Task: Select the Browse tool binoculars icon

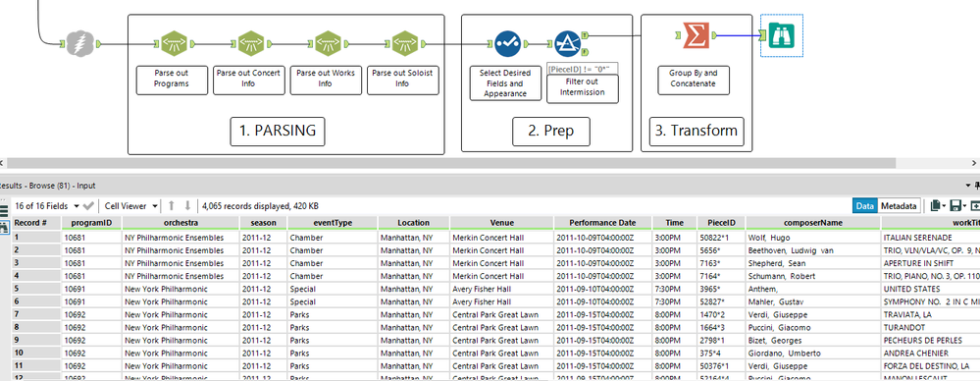Action: coord(781,35)
